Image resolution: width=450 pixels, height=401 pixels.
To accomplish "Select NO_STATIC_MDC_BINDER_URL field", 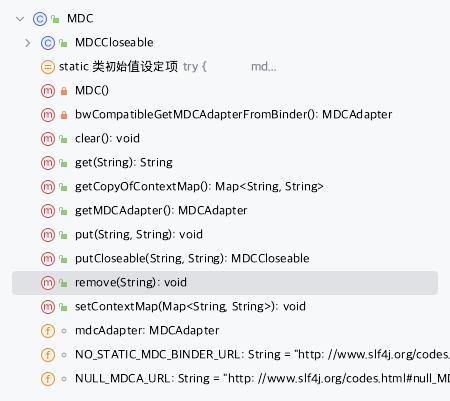I will (262, 355).
